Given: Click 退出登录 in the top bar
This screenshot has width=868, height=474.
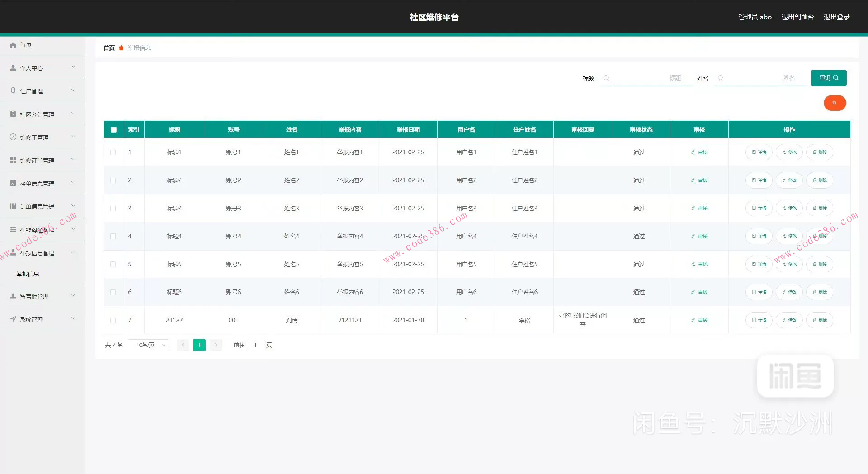Looking at the screenshot, I should (836, 17).
